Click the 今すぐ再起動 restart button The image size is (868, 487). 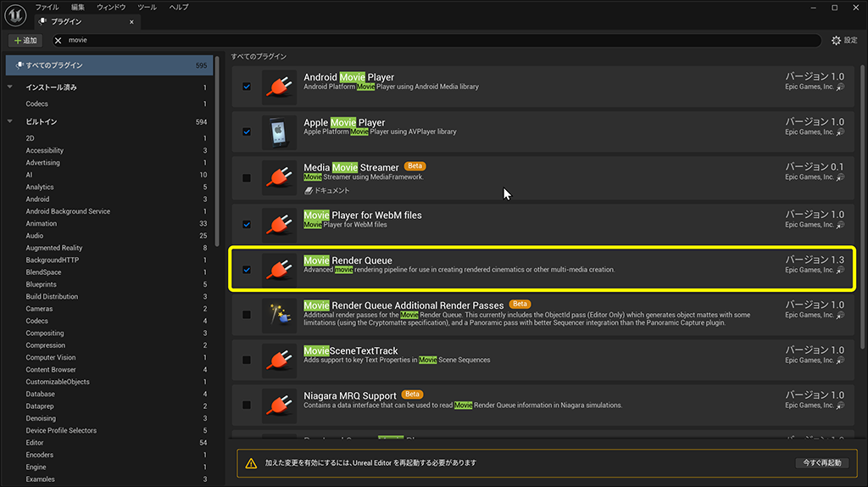(822, 462)
